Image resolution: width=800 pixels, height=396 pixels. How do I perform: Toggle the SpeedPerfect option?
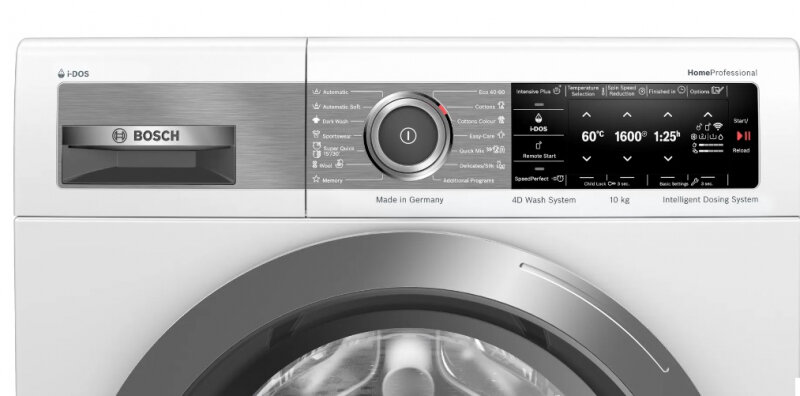point(539,179)
